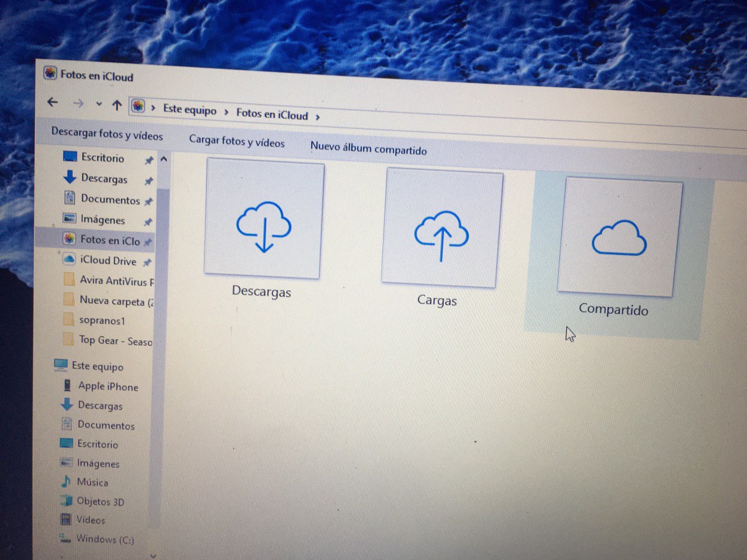Image resolution: width=747 pixels, height=560 pixels.
Task: Go back with the left arrow
Action: [53, 102]
